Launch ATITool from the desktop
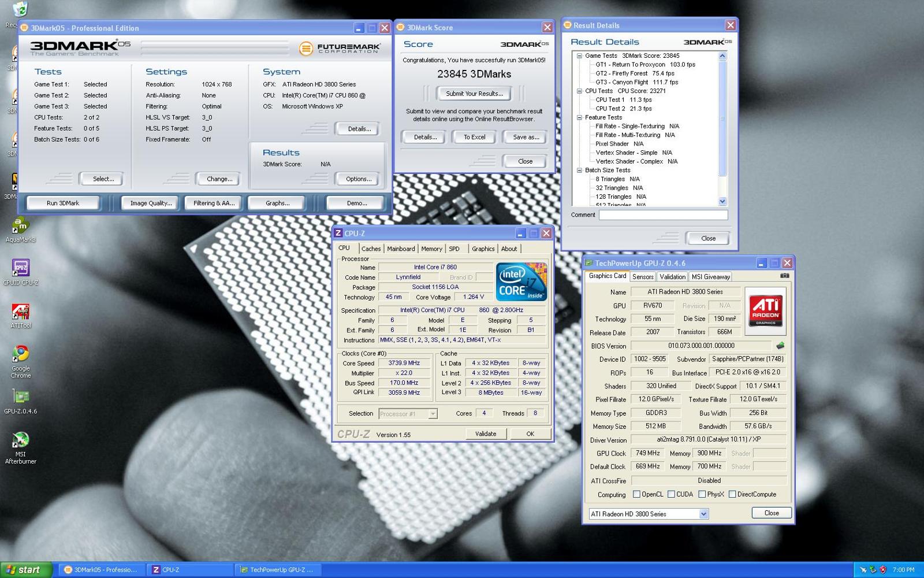 coord(20,316)
